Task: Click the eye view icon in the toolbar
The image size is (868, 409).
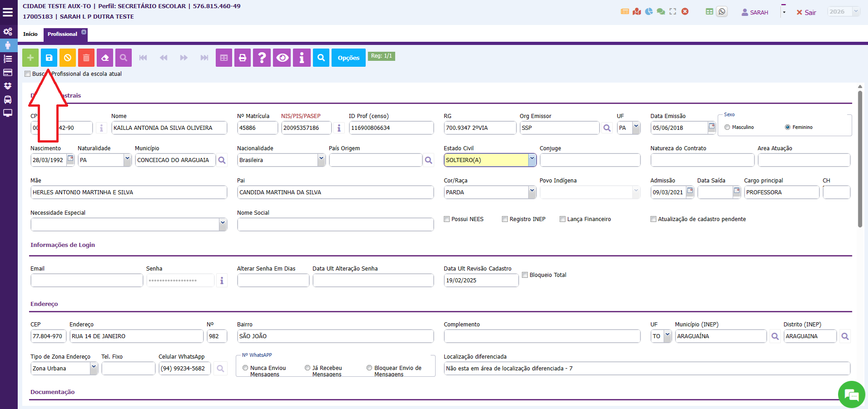Action: coord(283,58)
